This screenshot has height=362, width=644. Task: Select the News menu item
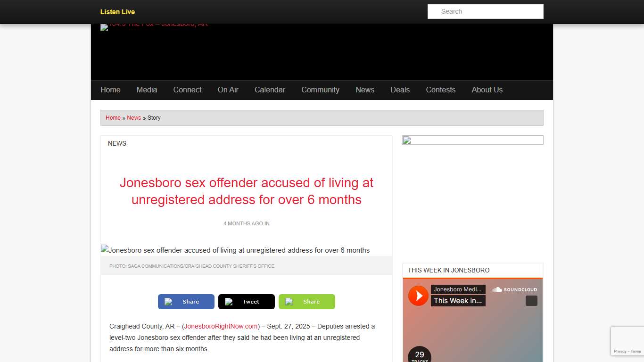click(365, 90)
